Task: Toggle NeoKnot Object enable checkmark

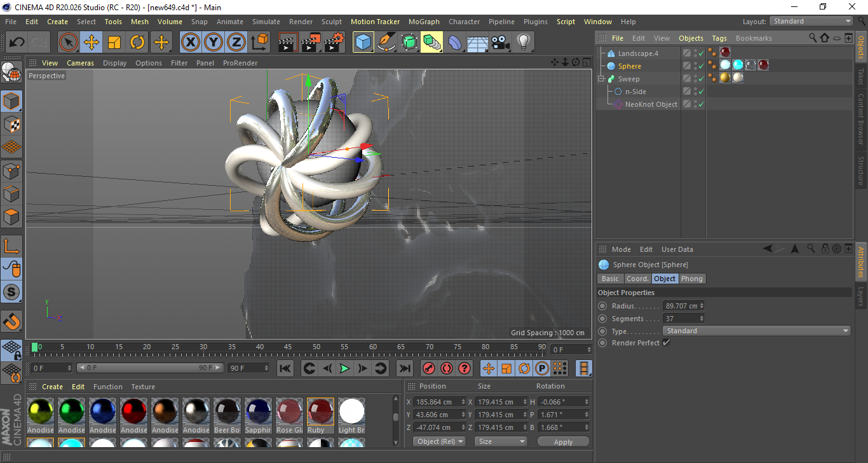Action: coord(702,104)
